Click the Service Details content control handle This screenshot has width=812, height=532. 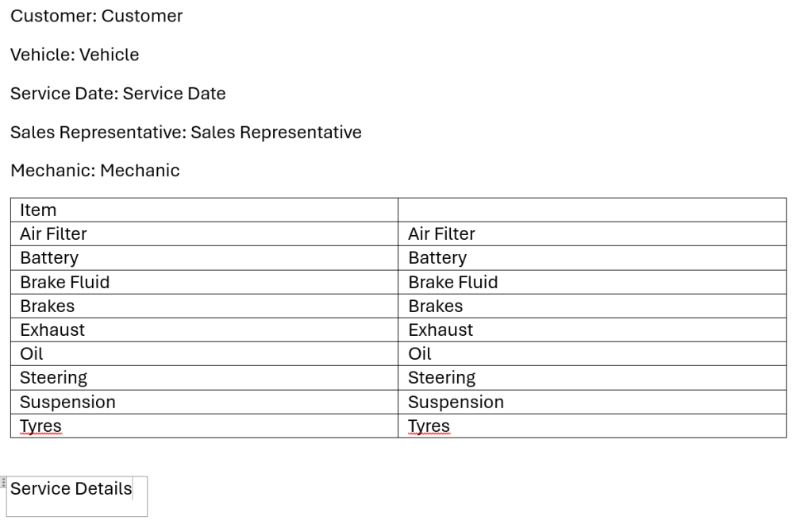click(x=4, y=482)
